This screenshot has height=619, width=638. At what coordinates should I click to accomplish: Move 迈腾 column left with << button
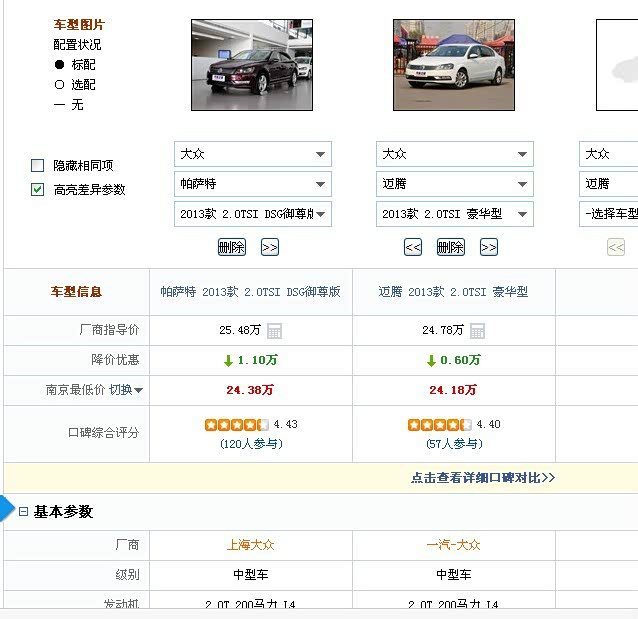point(413,247)
